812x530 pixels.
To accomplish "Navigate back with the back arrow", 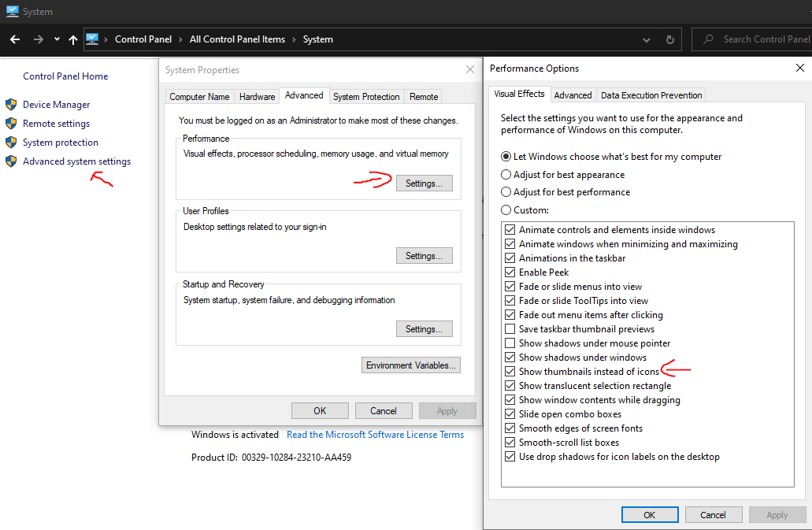I will point(13,39).
